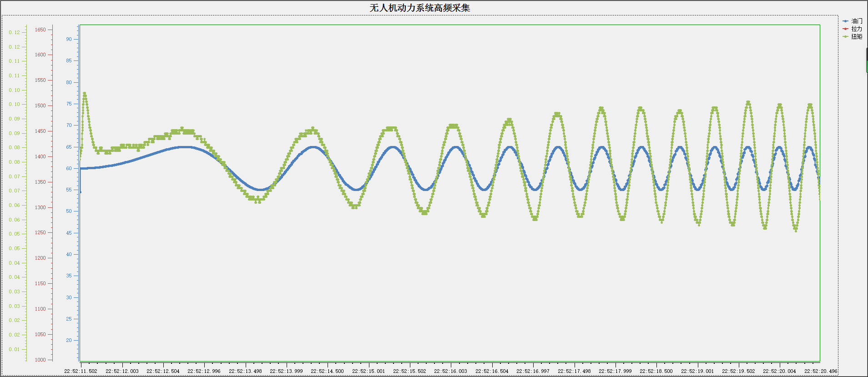Image resolution: width=868 pixels, height=377 pixels.
Task: Click the blue throttle axis value 20
Action: (69, 340)
